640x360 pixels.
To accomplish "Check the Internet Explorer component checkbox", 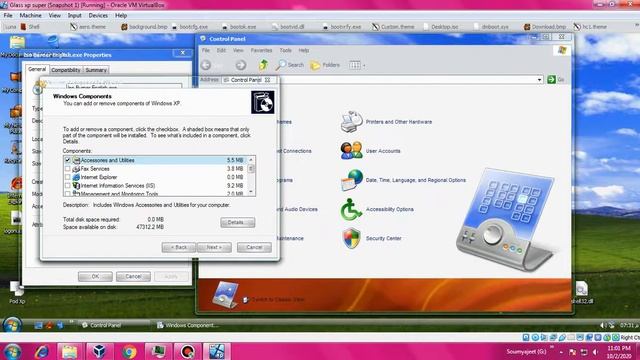I will coord(67,177).
